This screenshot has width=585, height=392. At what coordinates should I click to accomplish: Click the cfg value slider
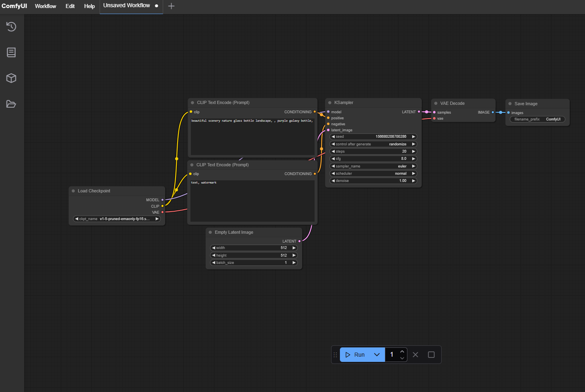click(373, 158)
